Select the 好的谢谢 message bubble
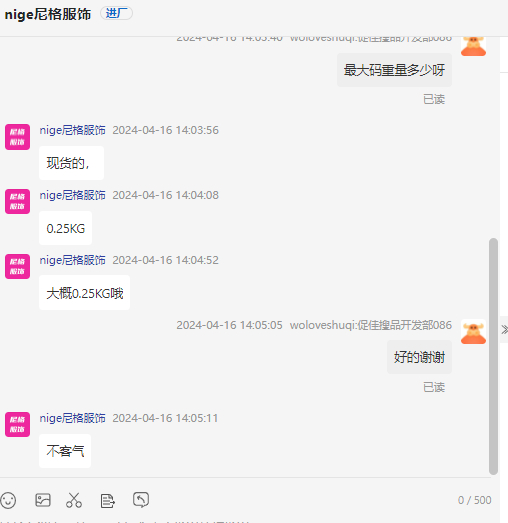The height and width of the screenshot is (523, 508). (x=419, y=357)
